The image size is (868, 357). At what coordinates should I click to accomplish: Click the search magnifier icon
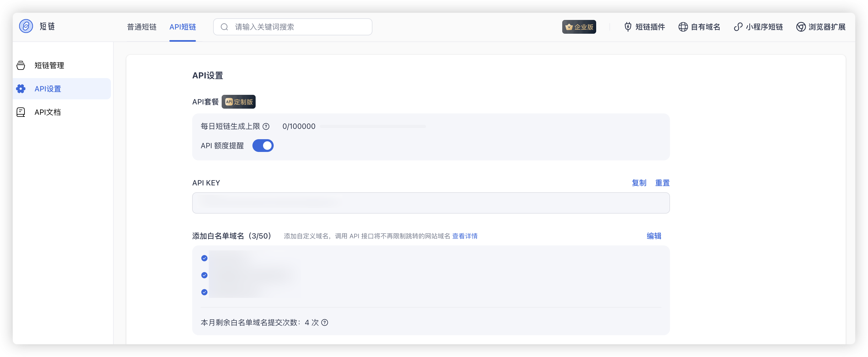click(x=224, y=27)
